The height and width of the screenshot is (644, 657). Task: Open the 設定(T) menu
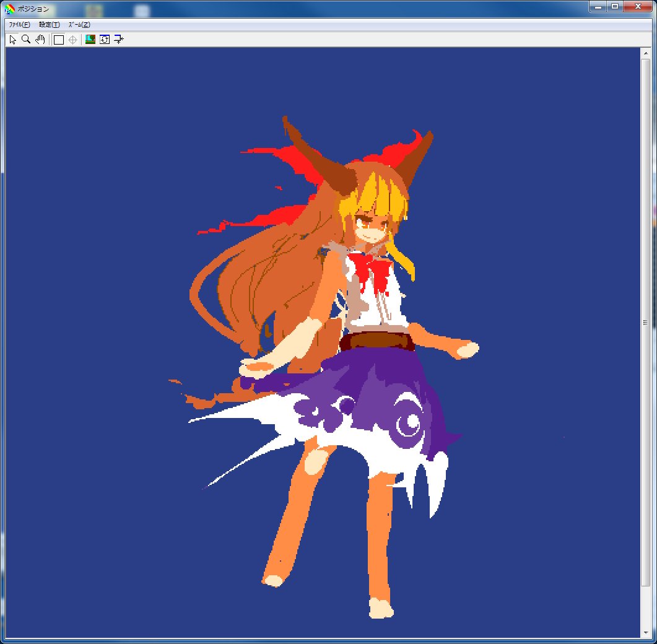click(x=50, y=25)
